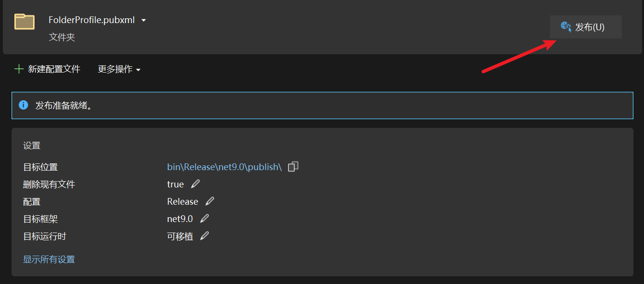
Task: Select the FolderProfile.pubxml profile name text
Action: pyautogui.click(x=91, y=20)
